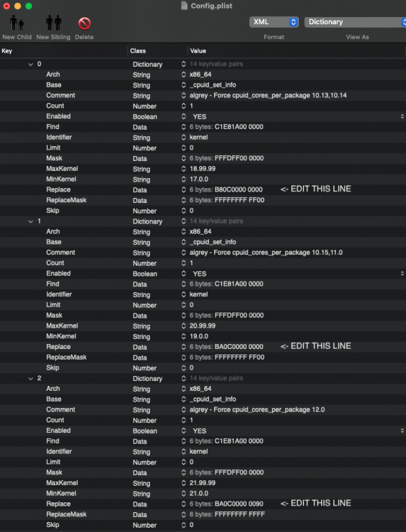Select the Arch key in item 0
This screenshot has height=532, width=406.
click(53, 74)
